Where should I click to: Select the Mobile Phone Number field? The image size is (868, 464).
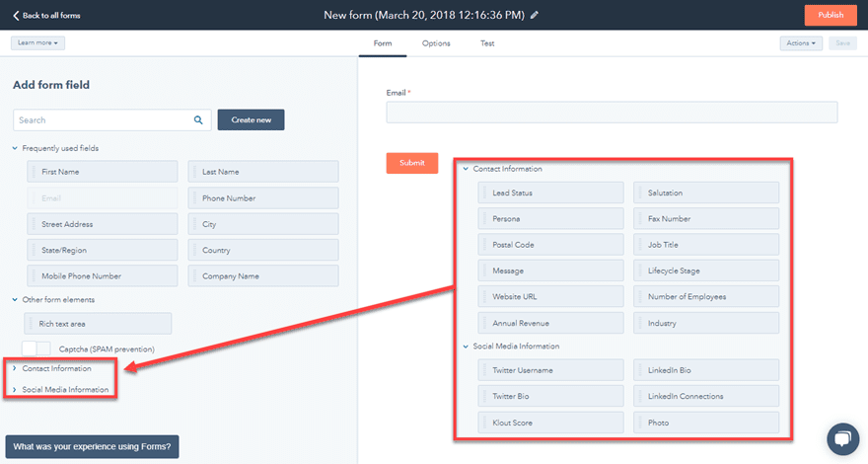pyautogui.click(x=103, y=276)
